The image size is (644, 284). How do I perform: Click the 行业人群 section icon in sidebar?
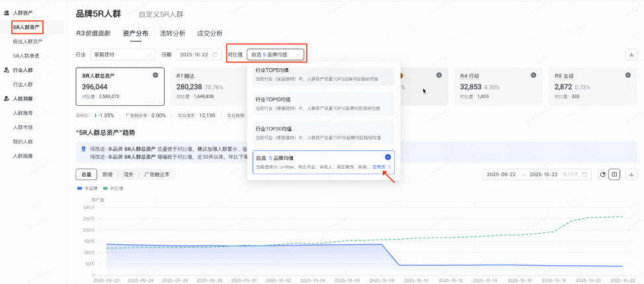(x=7, y=70)
